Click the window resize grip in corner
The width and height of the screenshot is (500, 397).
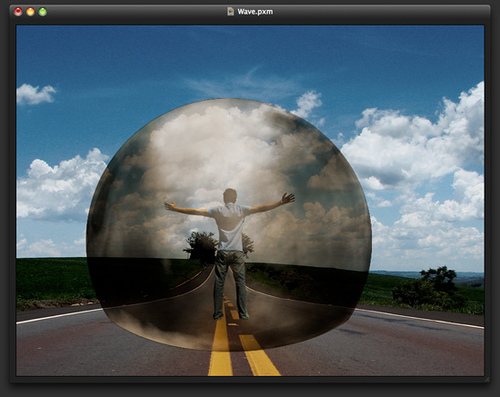tap(487, 379)
